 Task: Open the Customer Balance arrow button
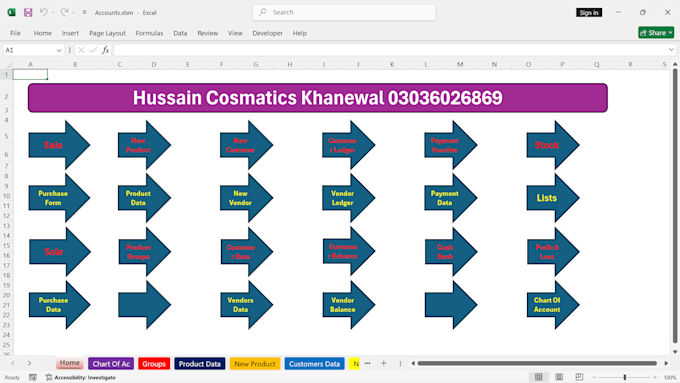point(349,251)
